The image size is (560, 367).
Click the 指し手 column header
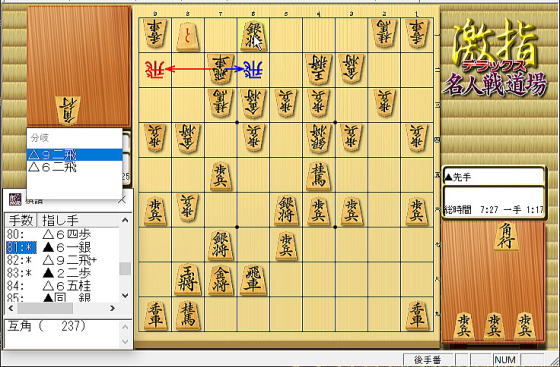point(79,220)
